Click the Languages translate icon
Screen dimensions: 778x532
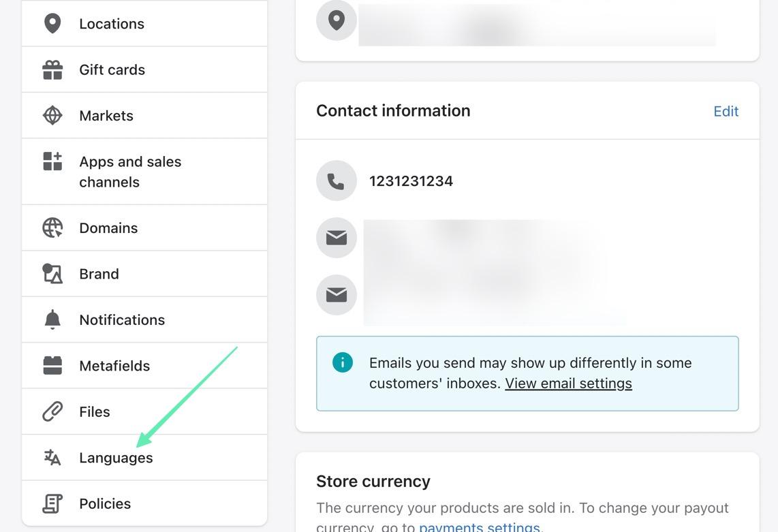click(x=52, y=458)
